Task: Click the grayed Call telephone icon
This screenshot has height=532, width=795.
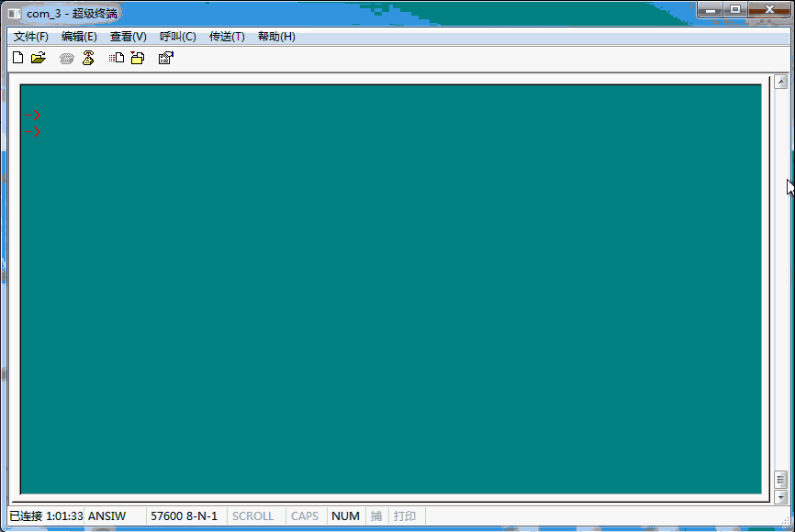Action: pyautogui.click(x=66, y=59)
